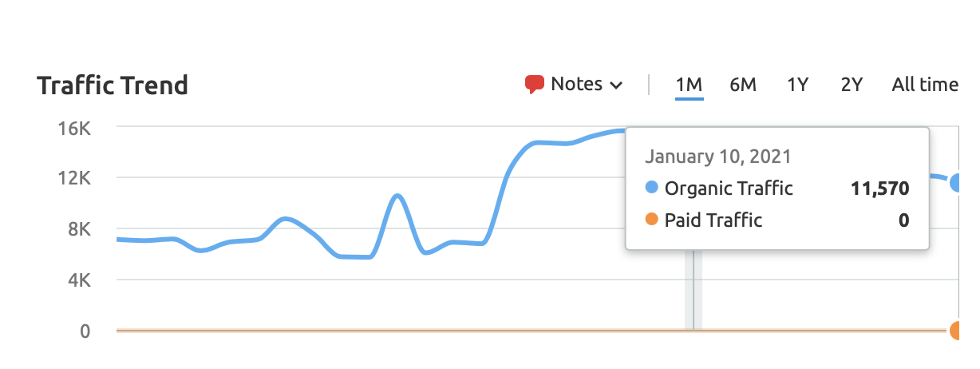
Task: Click the January 10, 2021 tooltip date
Action: point(718,156)
